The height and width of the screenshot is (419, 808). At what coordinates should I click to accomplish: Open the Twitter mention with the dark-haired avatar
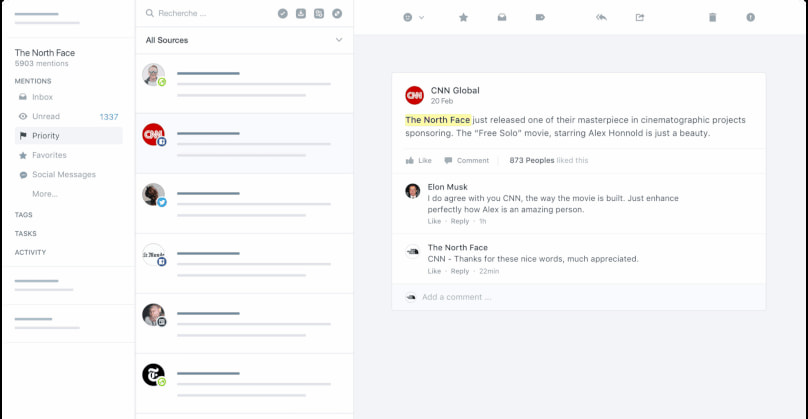(x=244, y=204)
